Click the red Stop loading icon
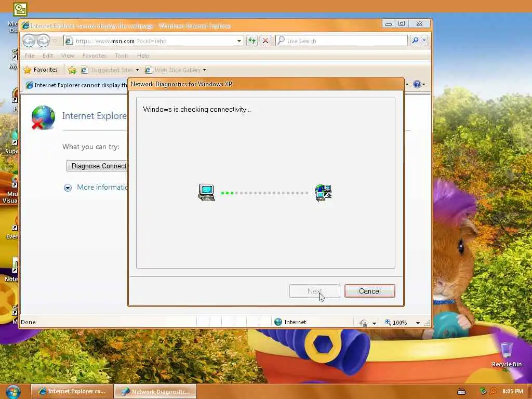 pyautogui.click(x=265, y=41)
